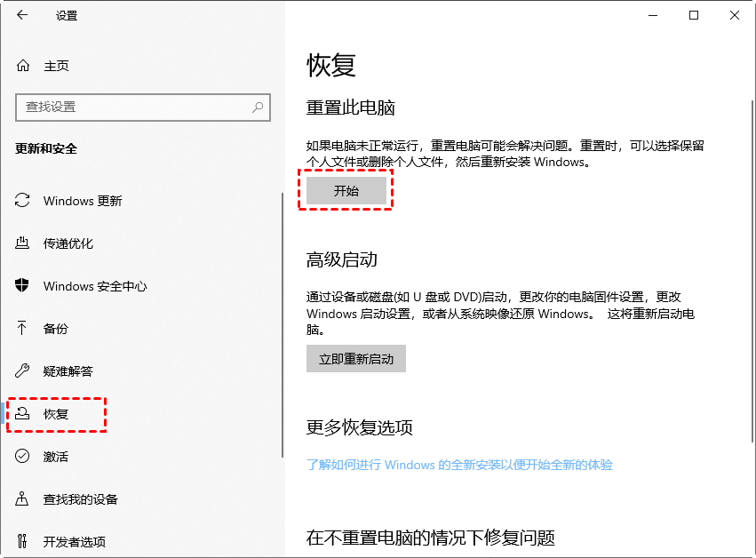Click the Windows 安全中心 shield icon
This screenshot has width=756, height=558.
22,285
